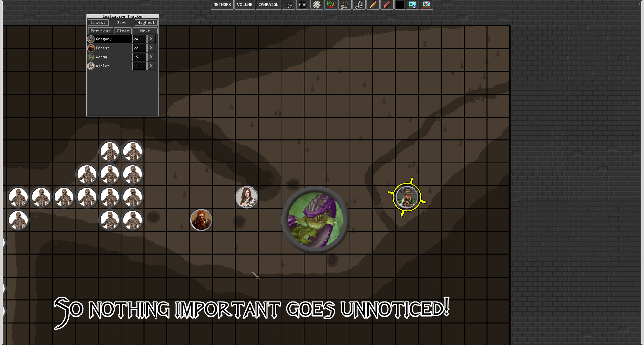Image resolution: width=644 pixels, height=345 pixels.
Task: Pick the black color swatch
Action: [399, 5]
